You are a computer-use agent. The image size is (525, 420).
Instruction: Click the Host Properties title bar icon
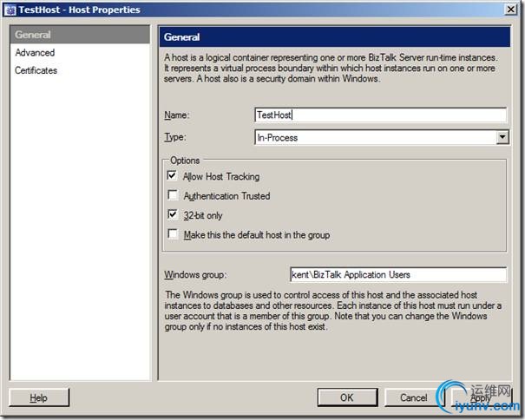10,10
